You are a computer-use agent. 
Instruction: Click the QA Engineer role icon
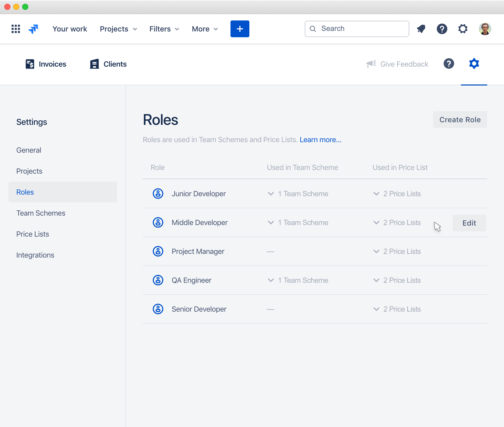(158, 280)
